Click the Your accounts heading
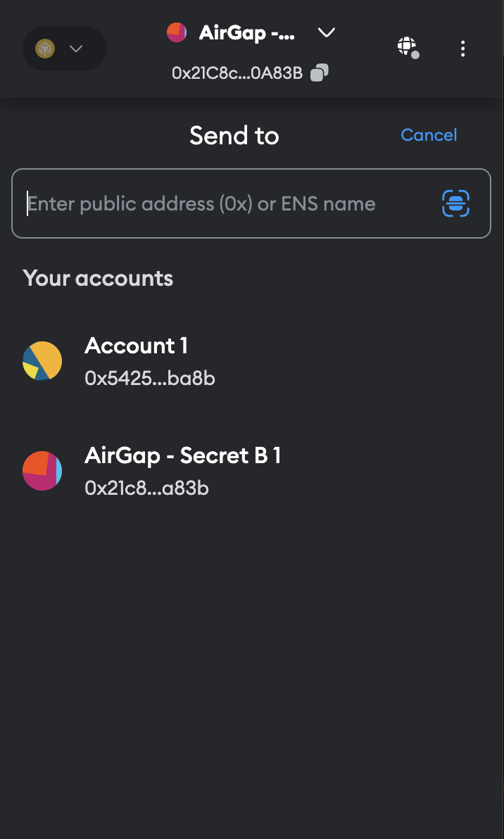Screen dimensions: 504x839 (98, 278)
